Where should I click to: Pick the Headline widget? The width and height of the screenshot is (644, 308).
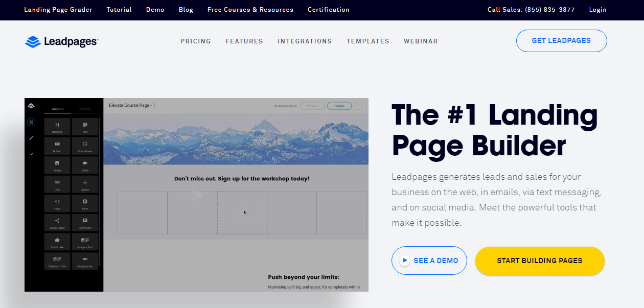[x=57, y=127]
